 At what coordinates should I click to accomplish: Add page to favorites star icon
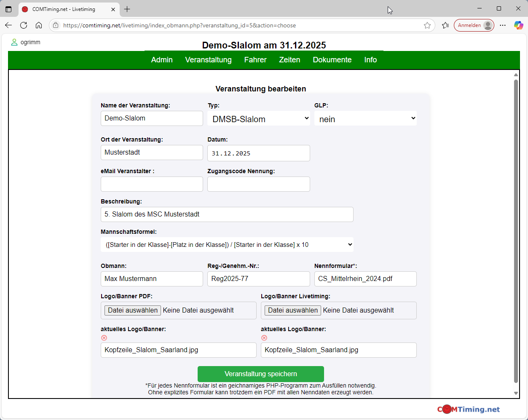pyautogui.click(x=427, y=25)
